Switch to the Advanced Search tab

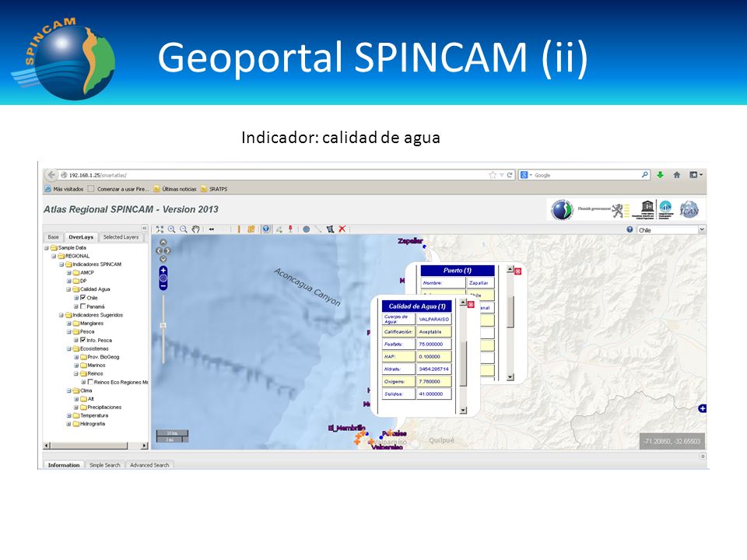(149, 465)
